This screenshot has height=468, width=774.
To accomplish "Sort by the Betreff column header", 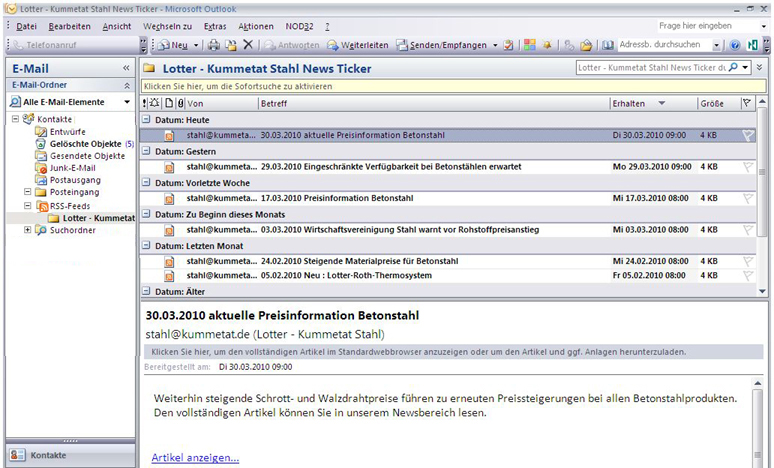I will click(x=433, y=104).
